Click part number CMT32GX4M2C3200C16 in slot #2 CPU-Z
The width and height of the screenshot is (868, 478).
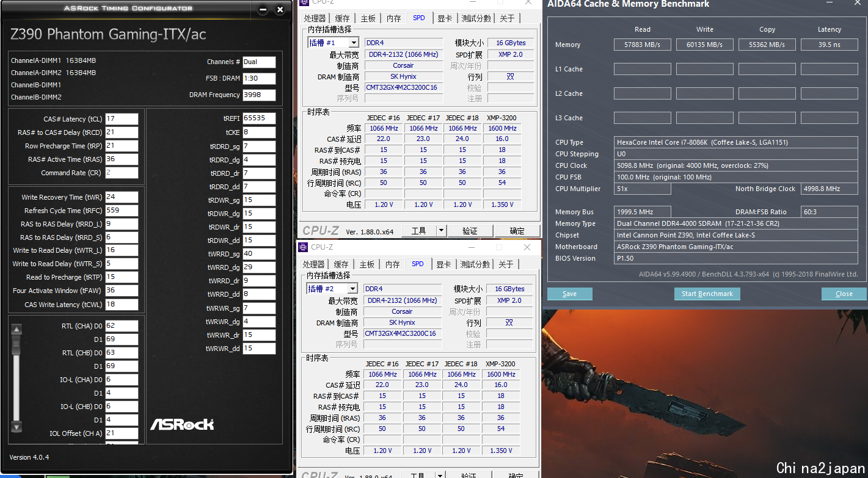click(x=402, y=333)
